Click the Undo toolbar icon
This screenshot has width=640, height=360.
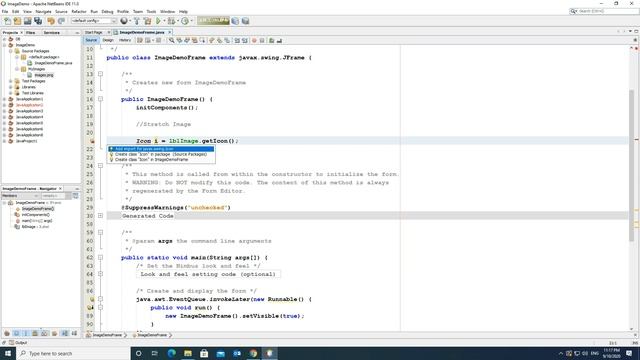51,21
